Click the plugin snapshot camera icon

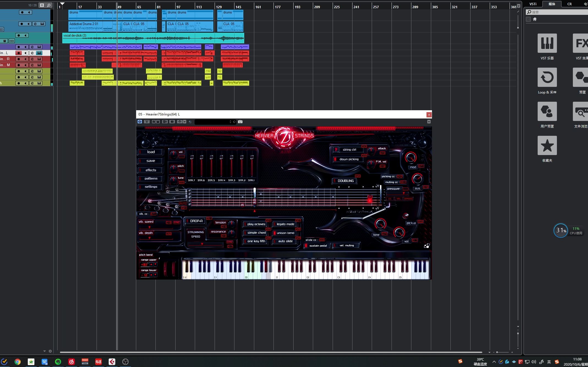point(240,122)
